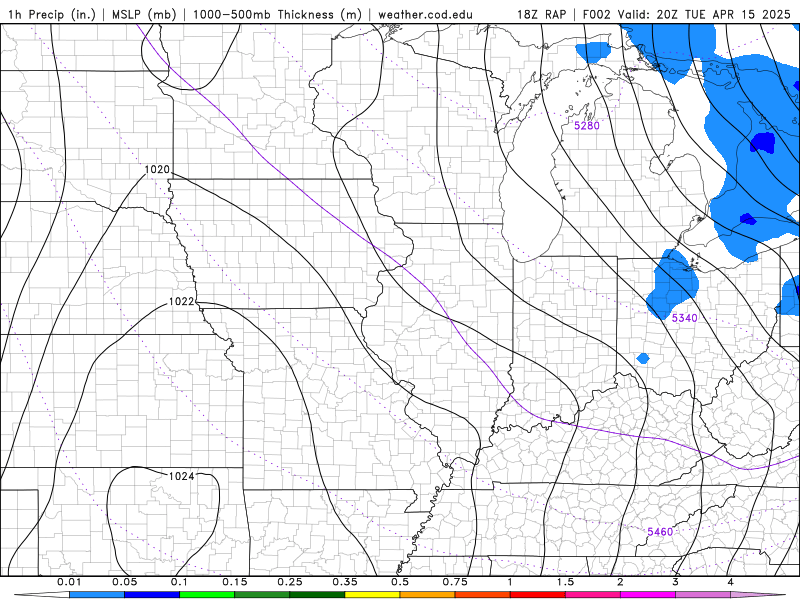800x600 pixels.
Task: Click the red legend swatch after 1
Action: point(538,595)
